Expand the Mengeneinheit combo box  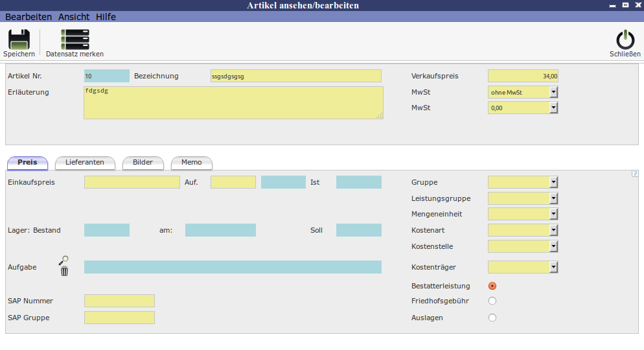point(553,214)
